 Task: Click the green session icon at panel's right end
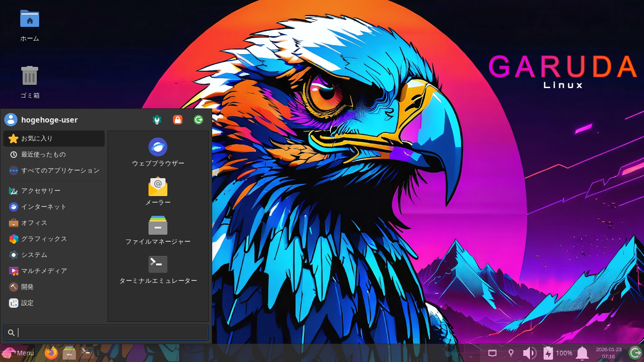[x=635, y=353]
